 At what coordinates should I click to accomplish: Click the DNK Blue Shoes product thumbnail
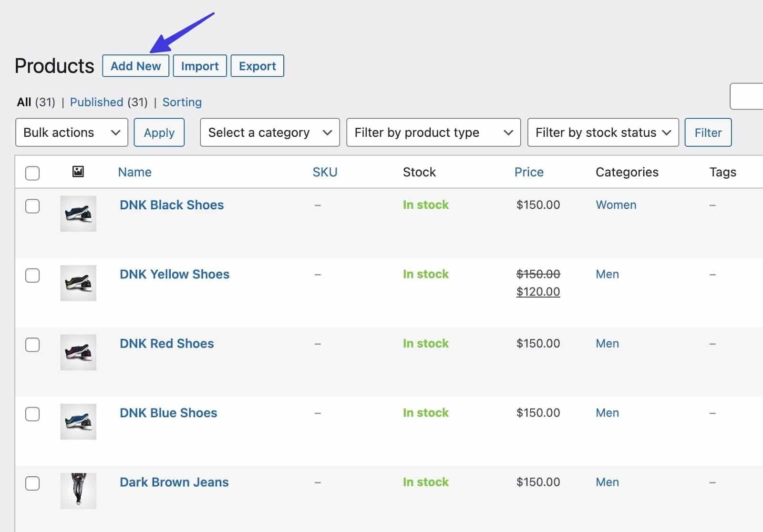78,421
